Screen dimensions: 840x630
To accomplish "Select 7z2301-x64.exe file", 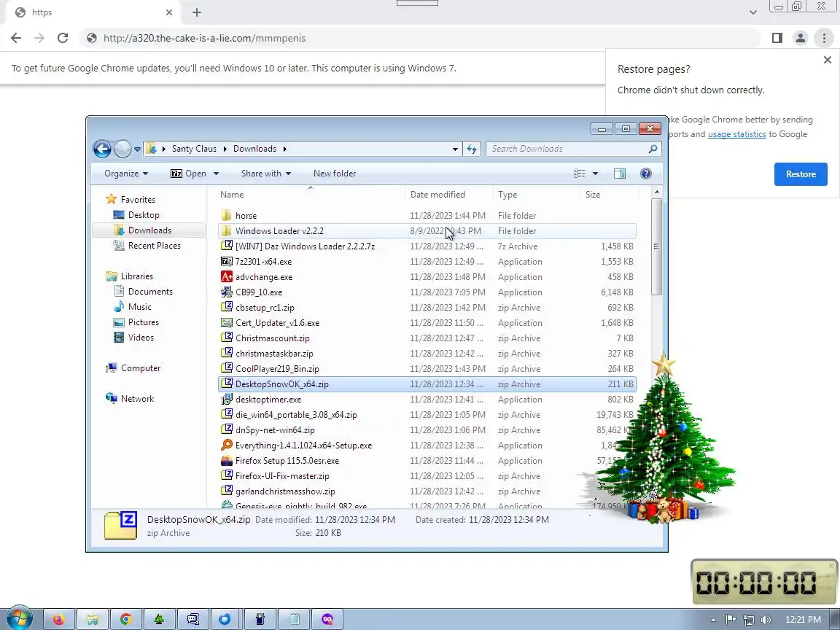I will point(427,262).
